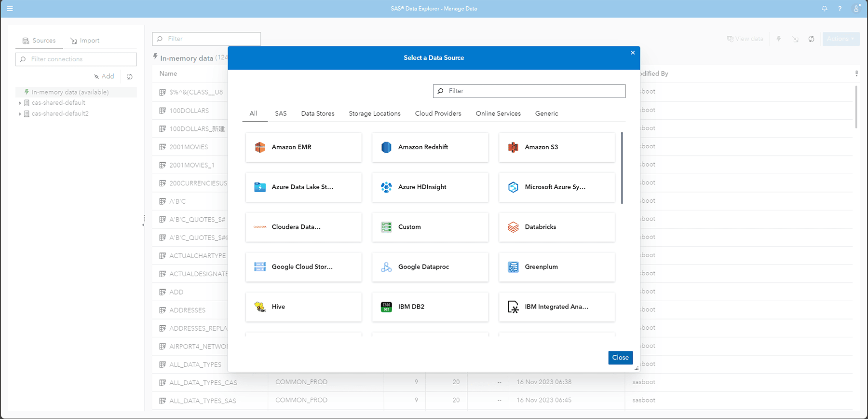Click the View data button

click(745, 39)
